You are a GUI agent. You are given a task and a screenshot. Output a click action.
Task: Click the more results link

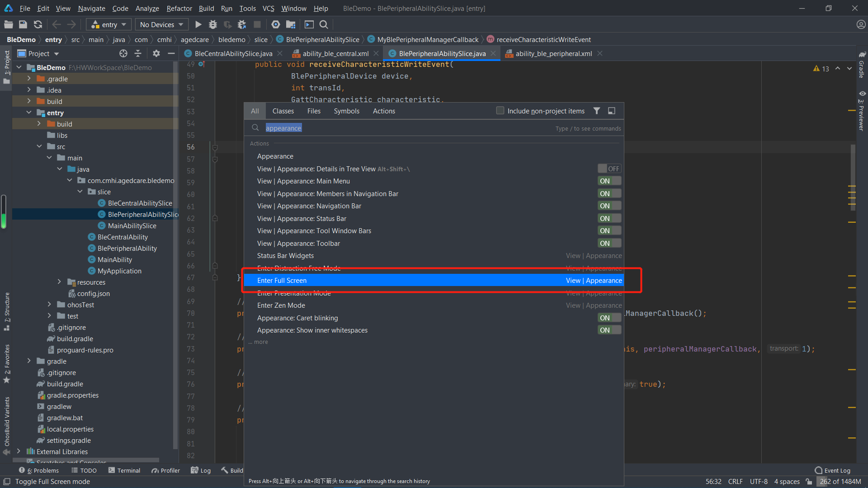[258, 342]
